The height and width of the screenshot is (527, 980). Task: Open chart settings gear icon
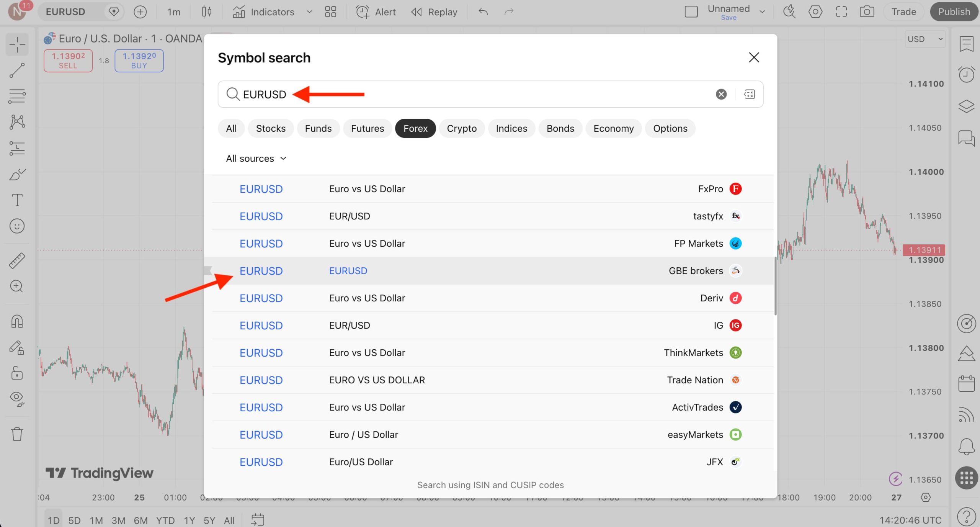click(815, 12)
